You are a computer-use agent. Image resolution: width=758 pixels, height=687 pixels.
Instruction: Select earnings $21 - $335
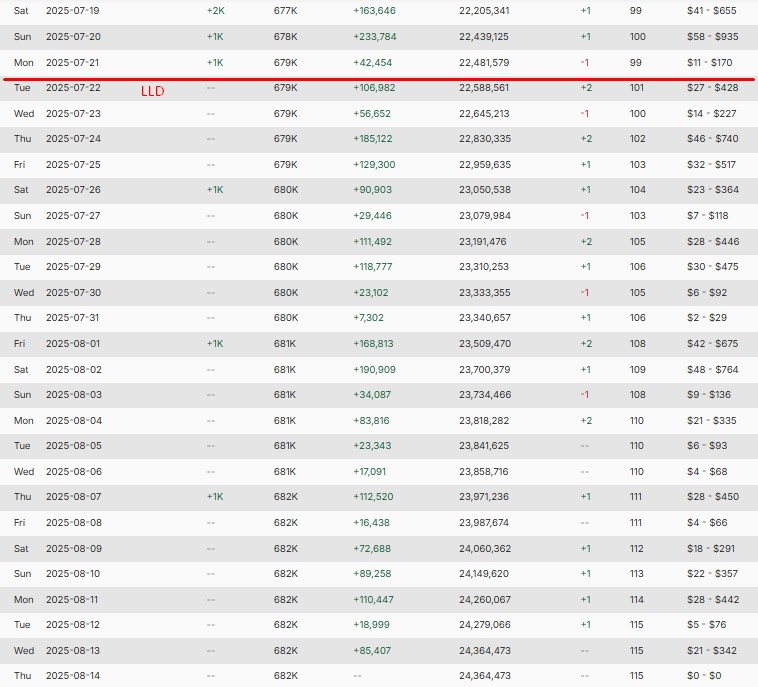pos(712,422)
